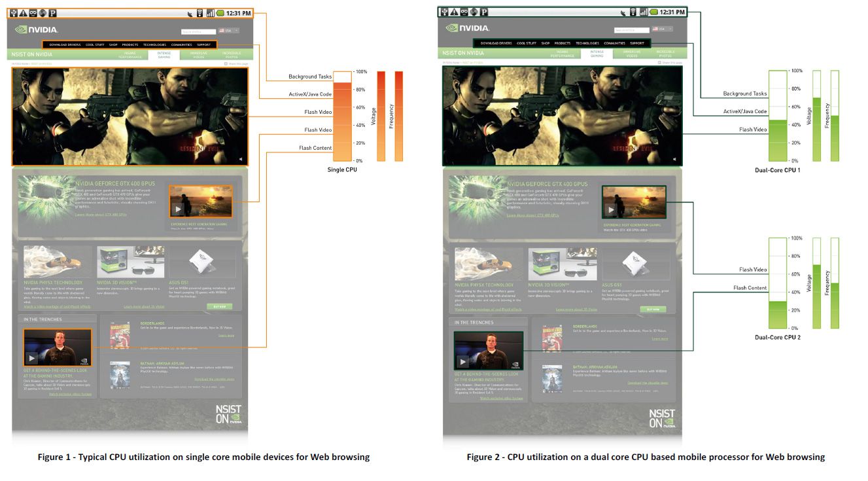Tap the phone call icon in Figure 2

624,12
